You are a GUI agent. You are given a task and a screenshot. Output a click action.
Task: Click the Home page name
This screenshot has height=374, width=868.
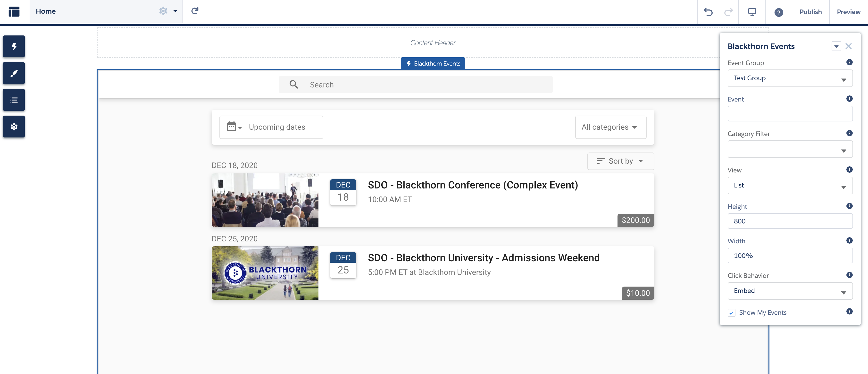(46, 11)
